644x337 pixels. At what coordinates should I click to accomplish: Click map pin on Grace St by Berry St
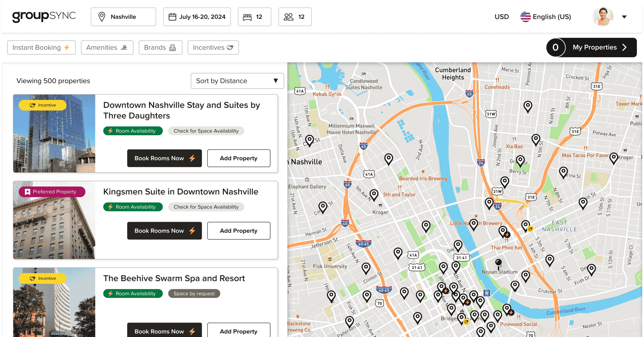(x=520, y=161)
